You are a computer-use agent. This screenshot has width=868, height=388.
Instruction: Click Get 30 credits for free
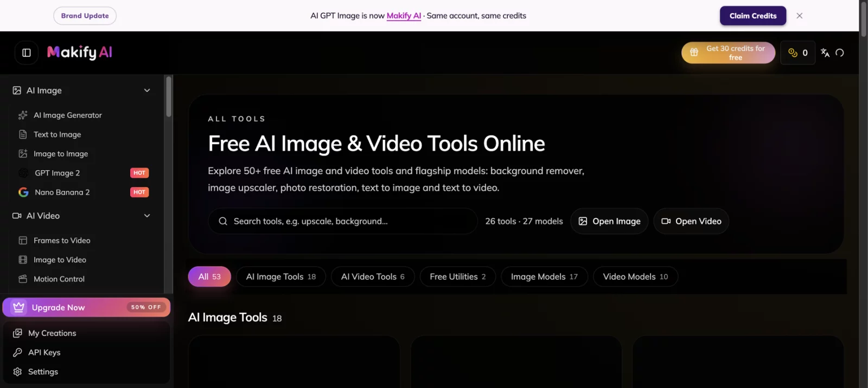(729, 53)
